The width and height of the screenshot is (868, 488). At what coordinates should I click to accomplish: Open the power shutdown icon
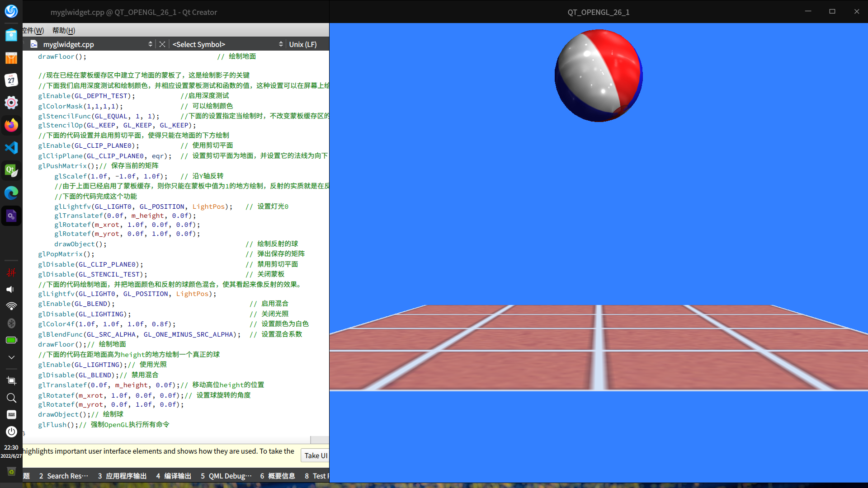[11, 432]
